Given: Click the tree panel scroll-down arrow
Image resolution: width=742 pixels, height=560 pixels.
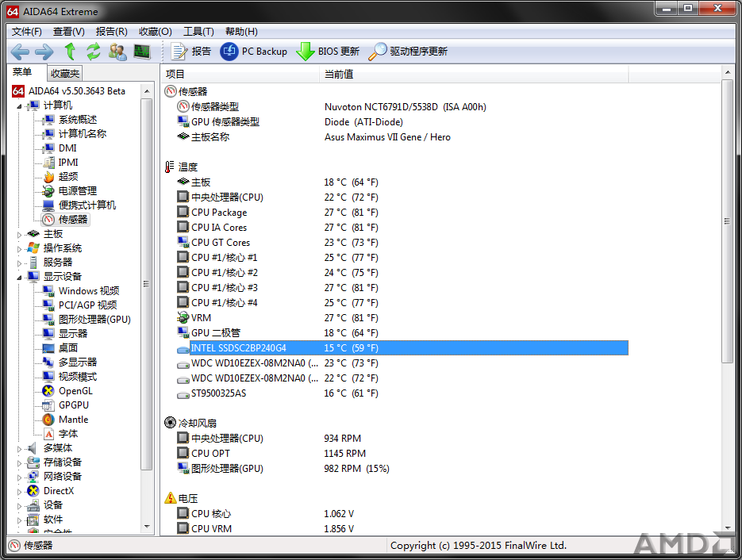Looking at the screenshot, I should 147,527.
